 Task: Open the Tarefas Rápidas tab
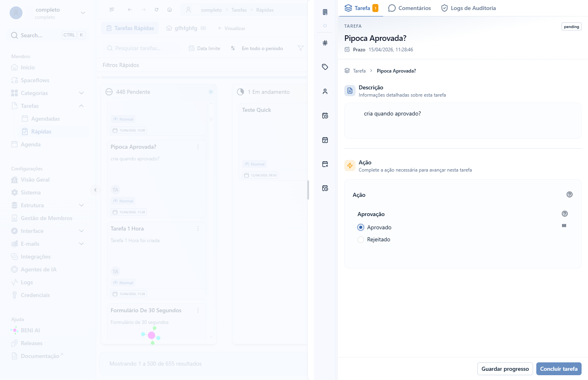130,28
